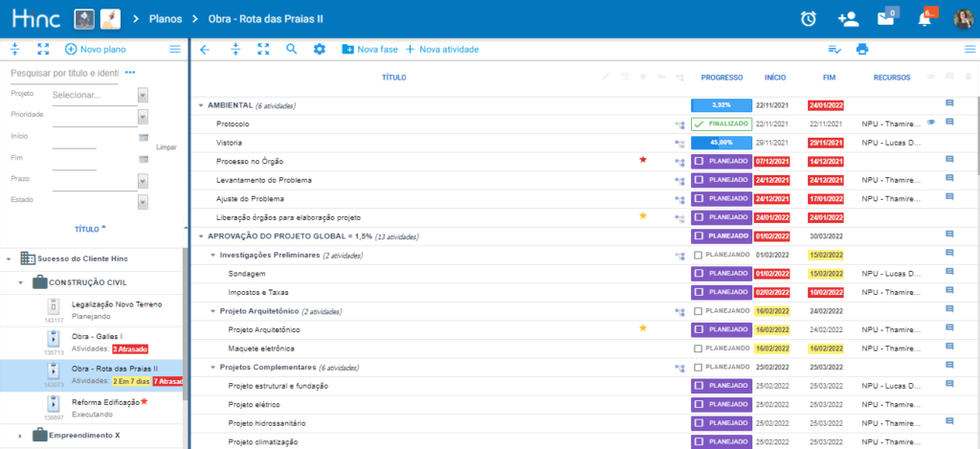Open the plans panel hamburger menu
The image size is (980, 449).
click(174, 49)
